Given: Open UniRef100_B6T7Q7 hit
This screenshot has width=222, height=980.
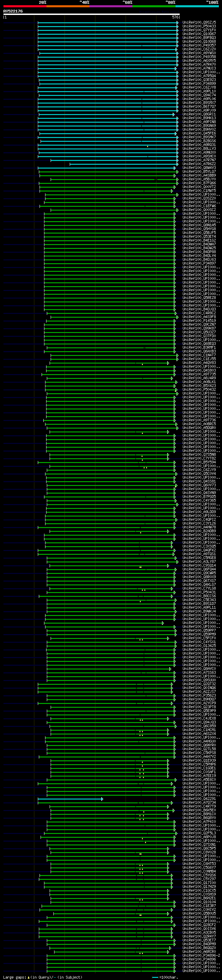Looking at the screenshot, I should 199,106.
